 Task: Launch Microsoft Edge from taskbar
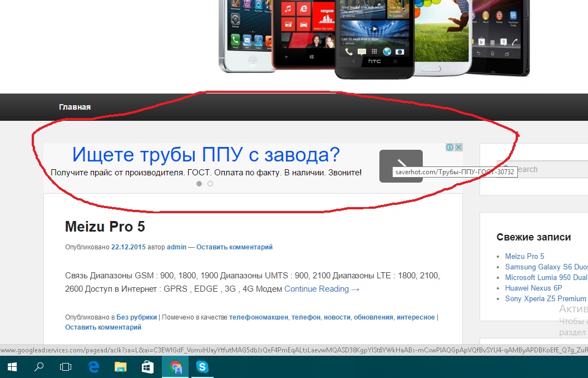[x=93, y=367]
